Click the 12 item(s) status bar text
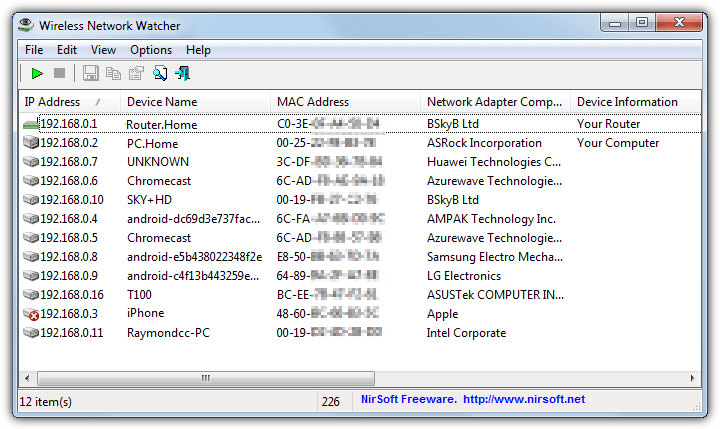 (x=45, y=401)
